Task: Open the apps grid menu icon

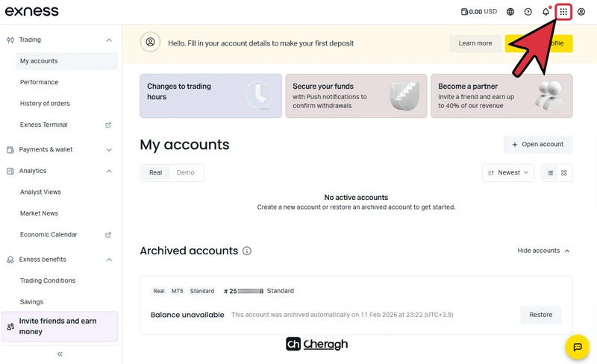Action: click(x=563, y=12)
